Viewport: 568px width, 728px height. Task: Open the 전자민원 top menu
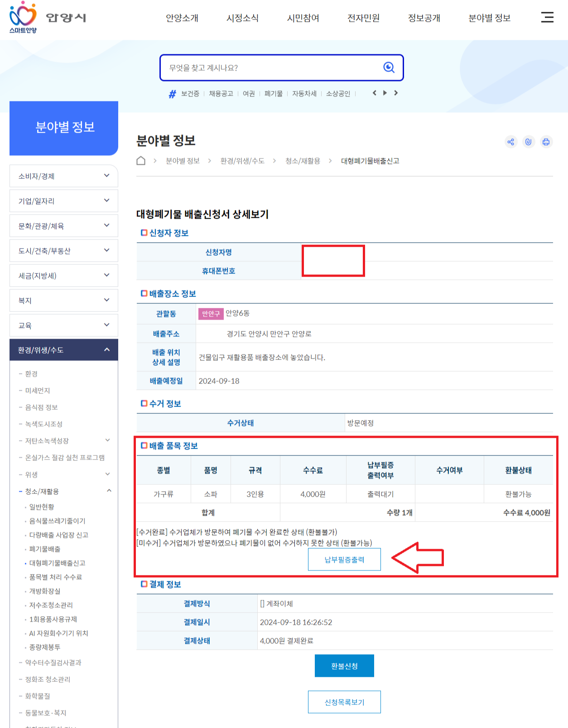[363, 18]
